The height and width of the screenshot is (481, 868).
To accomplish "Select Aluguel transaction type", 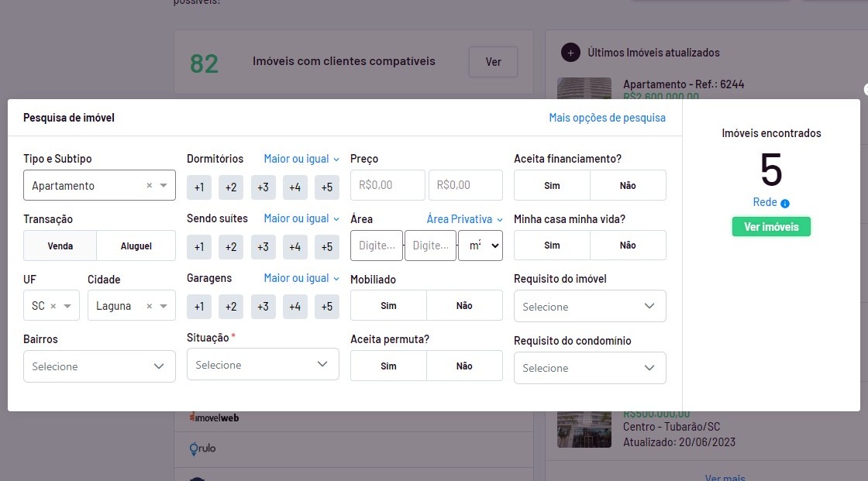I will tap(136, 246).
